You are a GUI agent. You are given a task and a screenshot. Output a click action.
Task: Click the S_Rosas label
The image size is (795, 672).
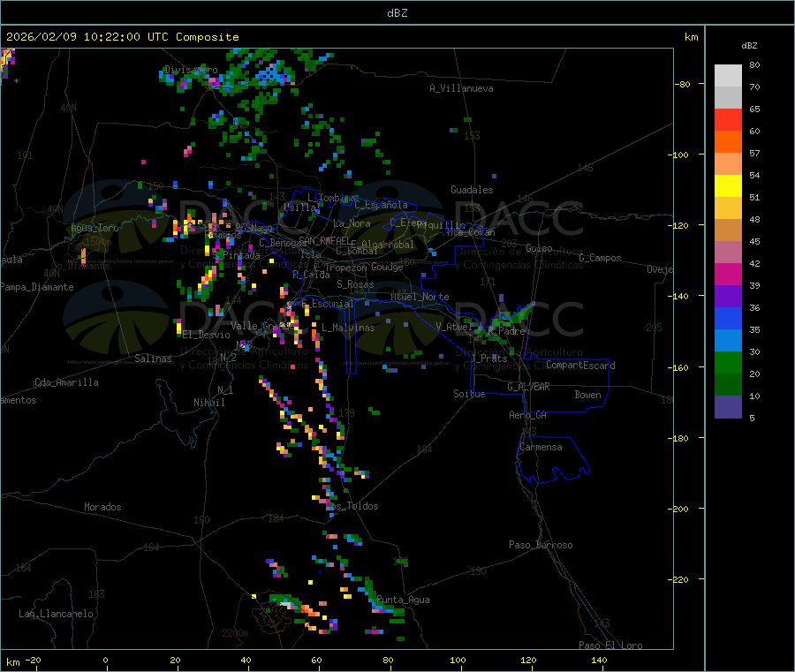355,284
